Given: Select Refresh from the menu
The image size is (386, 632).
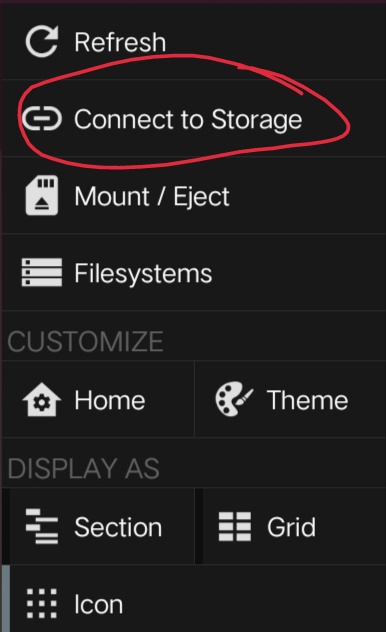Looking at the screenshot, I should 193,42.
